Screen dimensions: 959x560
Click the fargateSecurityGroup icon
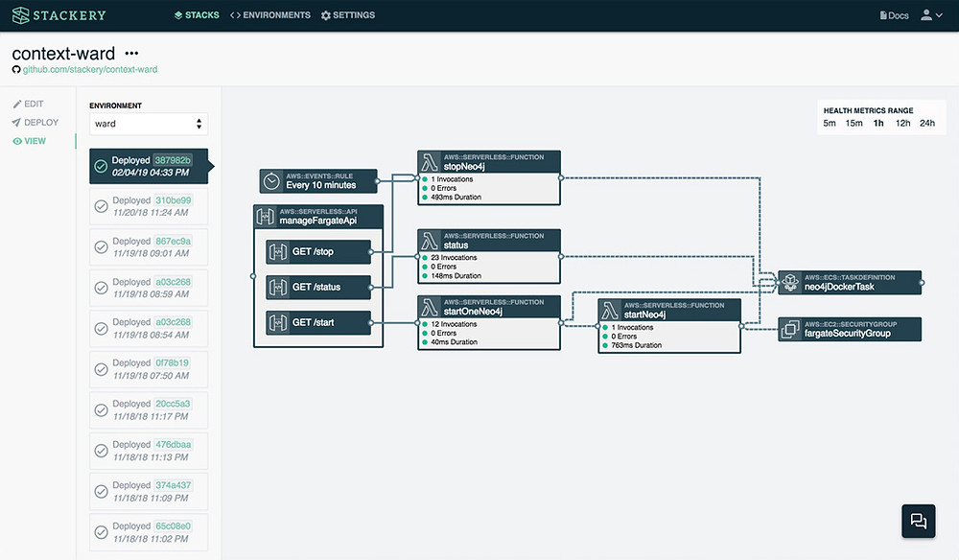(x=789, y=329)
